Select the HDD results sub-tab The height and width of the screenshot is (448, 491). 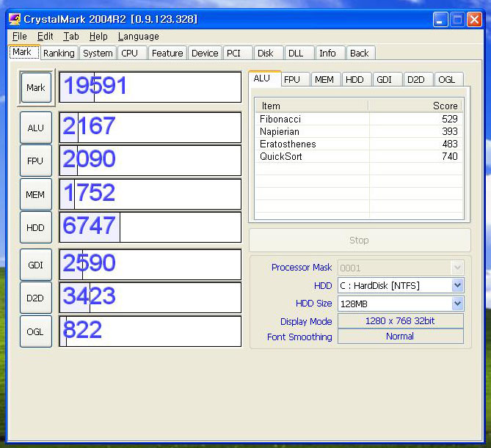[357, 79]
